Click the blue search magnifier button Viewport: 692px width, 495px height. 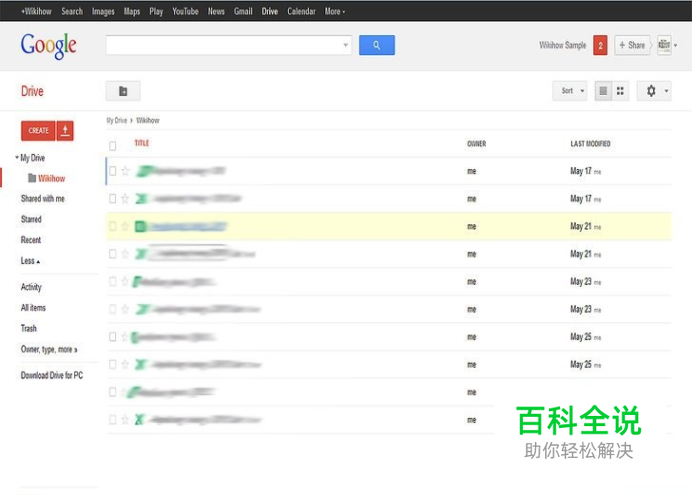[x=376, y=45]
